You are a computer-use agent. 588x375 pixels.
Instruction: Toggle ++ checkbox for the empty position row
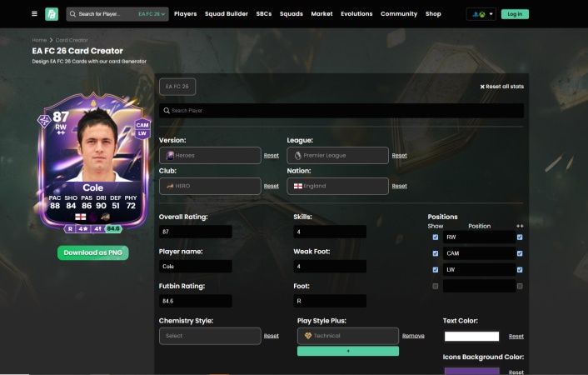520,287
